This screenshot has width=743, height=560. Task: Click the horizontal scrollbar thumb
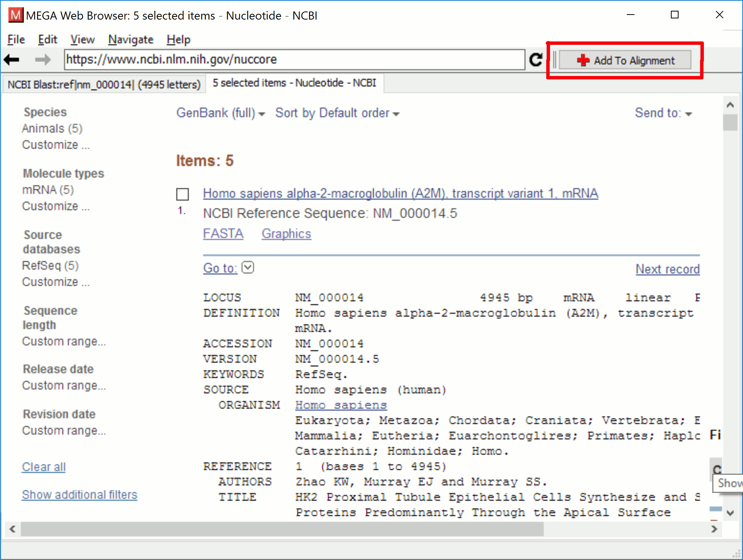282,529
